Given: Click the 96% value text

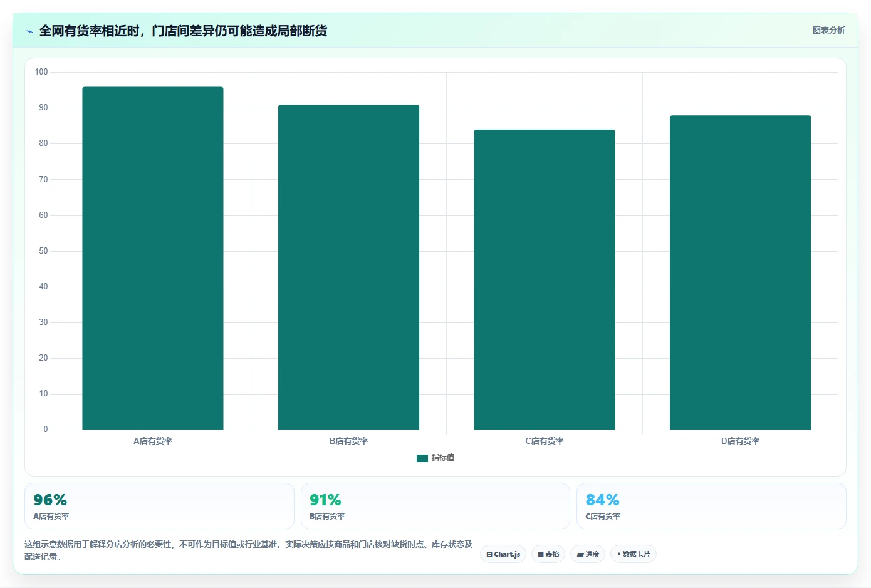Looking at the screenshot, I should pos(50,500).
